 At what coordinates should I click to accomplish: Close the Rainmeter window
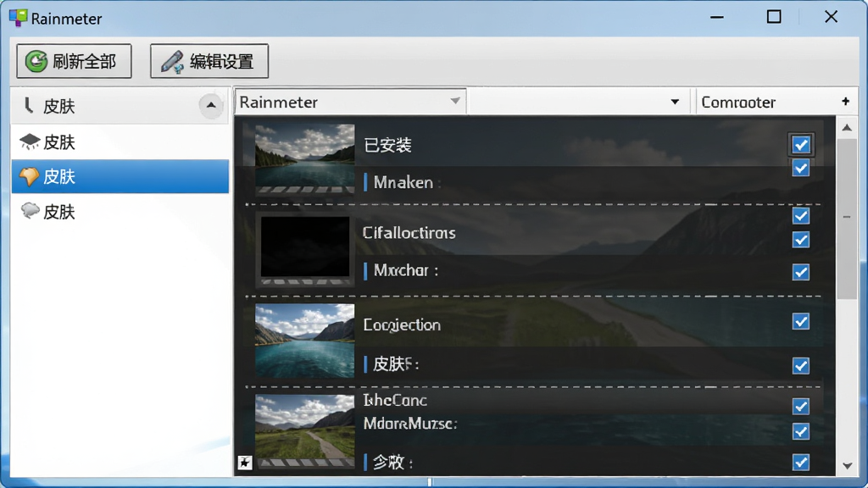click(831, 17)
